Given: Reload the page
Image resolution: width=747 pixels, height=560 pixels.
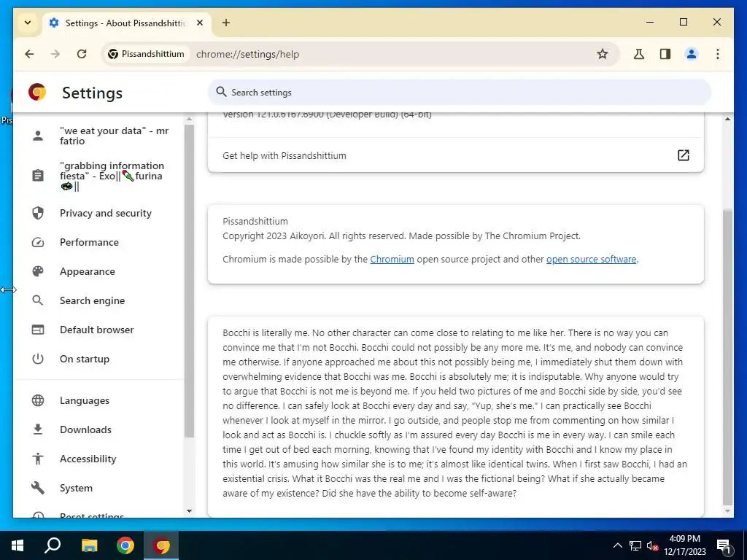Looking at the screenshot, I should click(82, 54).
